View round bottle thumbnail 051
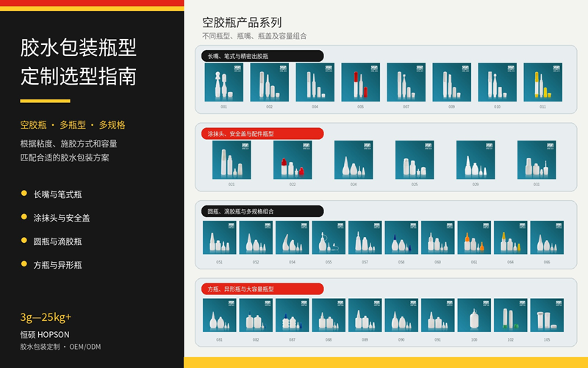 (x=219, y=238)
